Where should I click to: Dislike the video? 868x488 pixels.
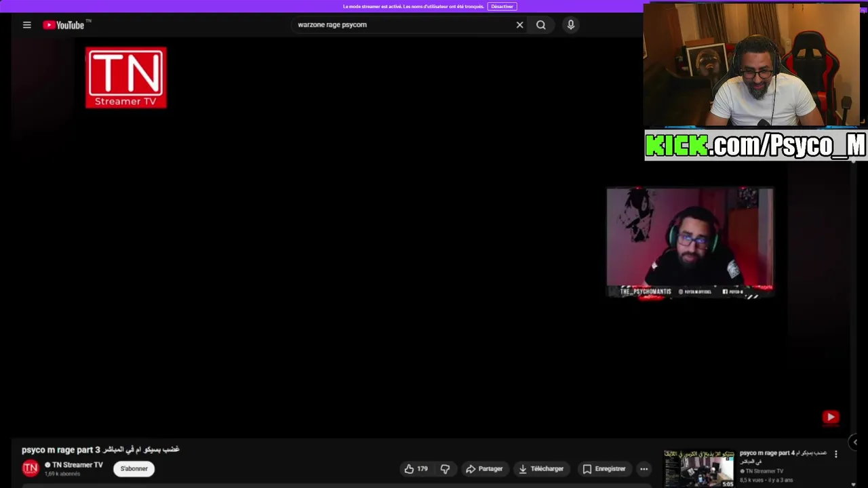pyautogui.click(x=445, y=468)
